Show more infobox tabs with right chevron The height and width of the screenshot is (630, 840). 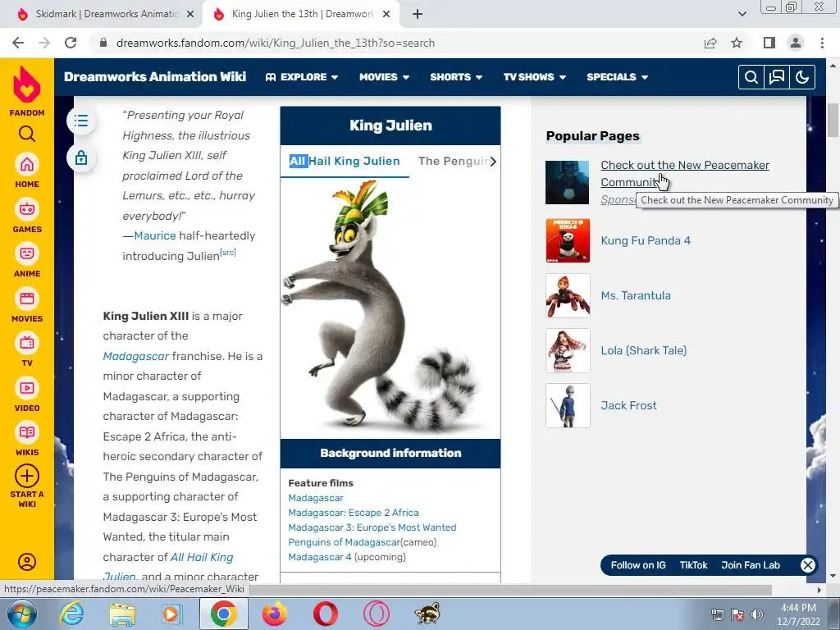[x=493, y=162]
